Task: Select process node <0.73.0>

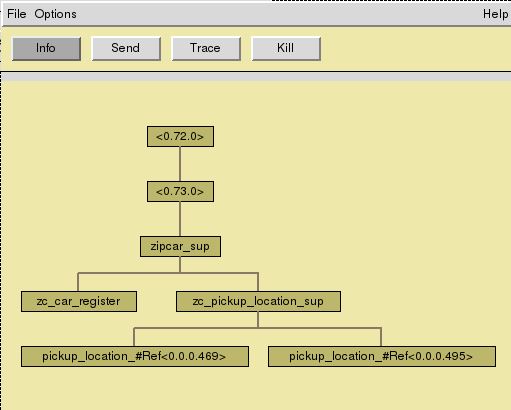Action: (x=180, y=191)
